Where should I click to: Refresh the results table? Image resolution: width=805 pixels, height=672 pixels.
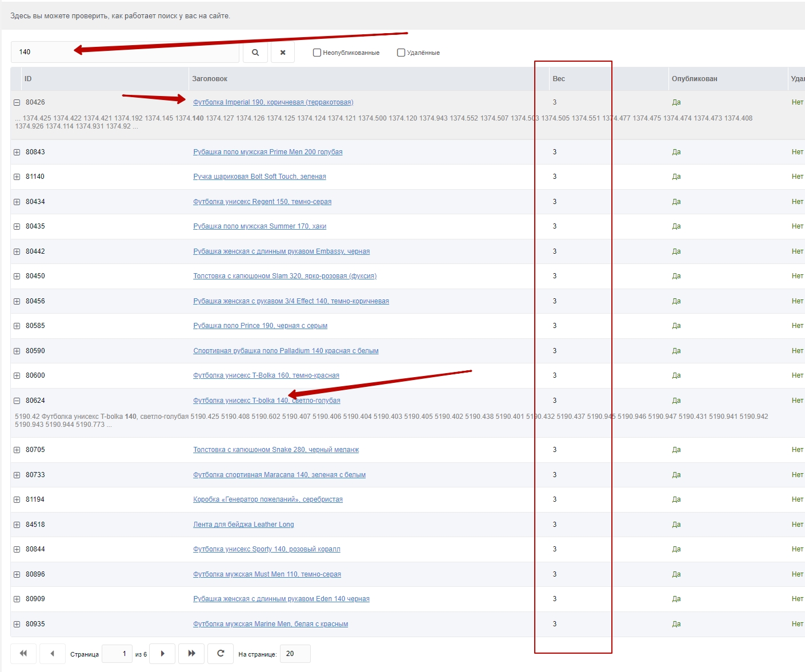(221, 654)
